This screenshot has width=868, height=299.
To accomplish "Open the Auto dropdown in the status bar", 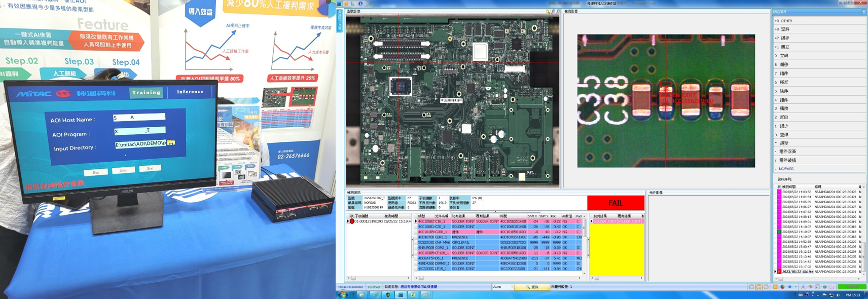I will click(502, 287).
